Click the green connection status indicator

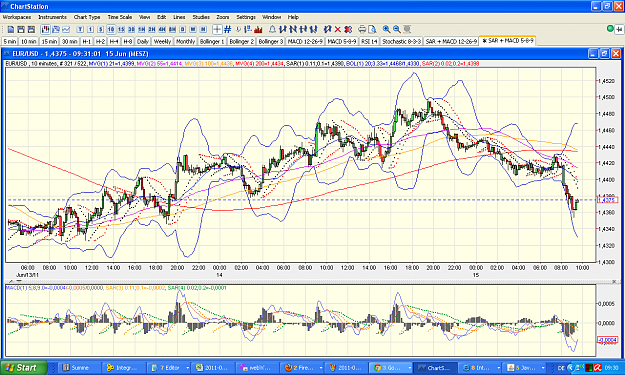tap(610, 28)
